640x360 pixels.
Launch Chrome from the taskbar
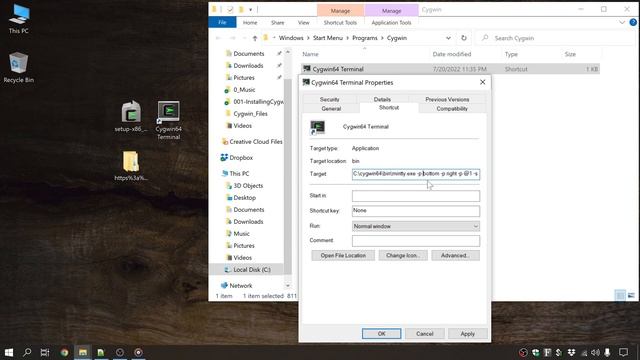[64, 352]
